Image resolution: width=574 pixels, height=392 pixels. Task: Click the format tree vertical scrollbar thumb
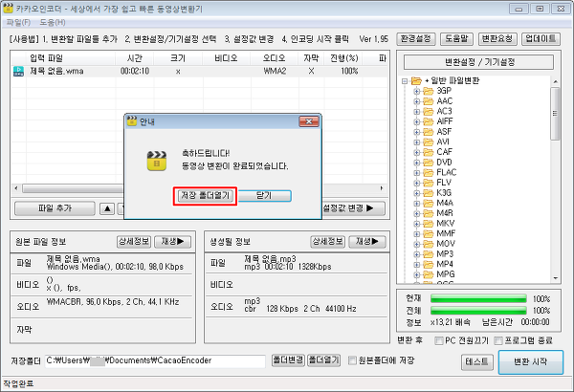click(x=555, y=114)
